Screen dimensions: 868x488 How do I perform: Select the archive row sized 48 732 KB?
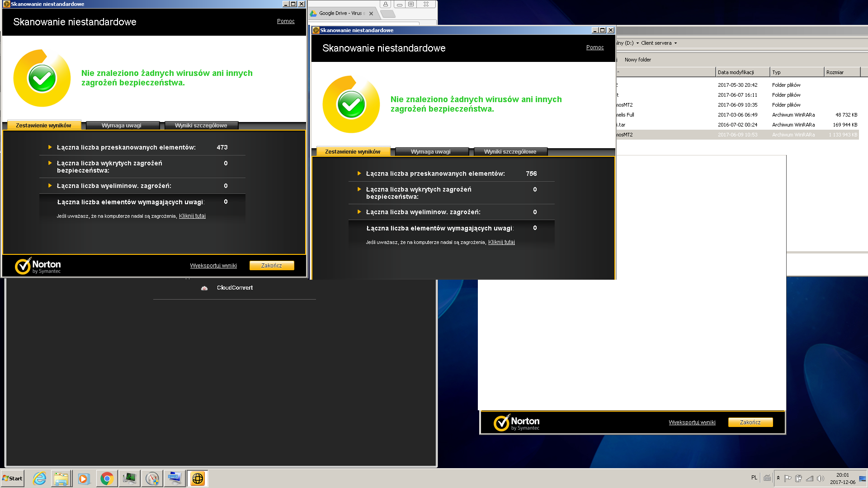coord(737,115)
